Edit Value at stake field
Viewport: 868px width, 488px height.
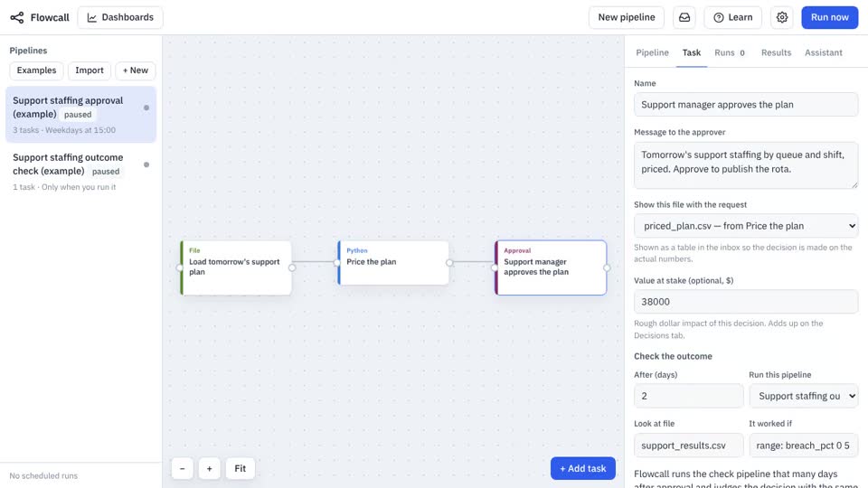pyautogui.click(x=746, y=302)
